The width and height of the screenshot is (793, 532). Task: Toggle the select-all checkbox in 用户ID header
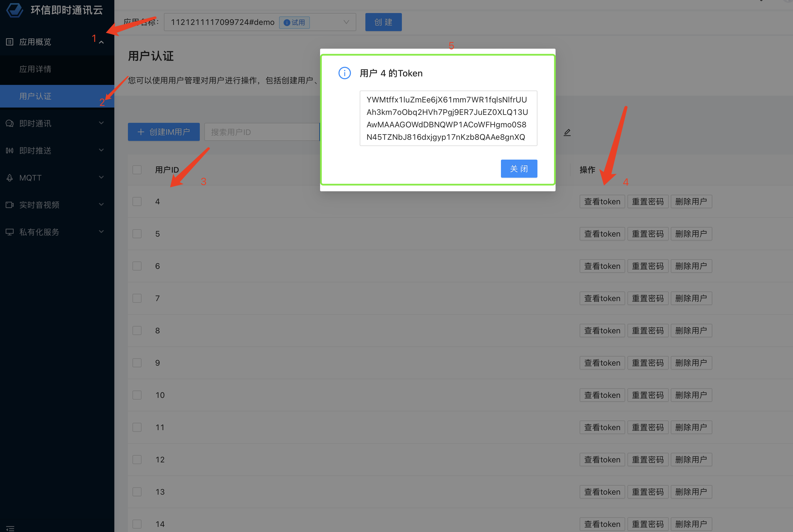[x=137, y=170]
